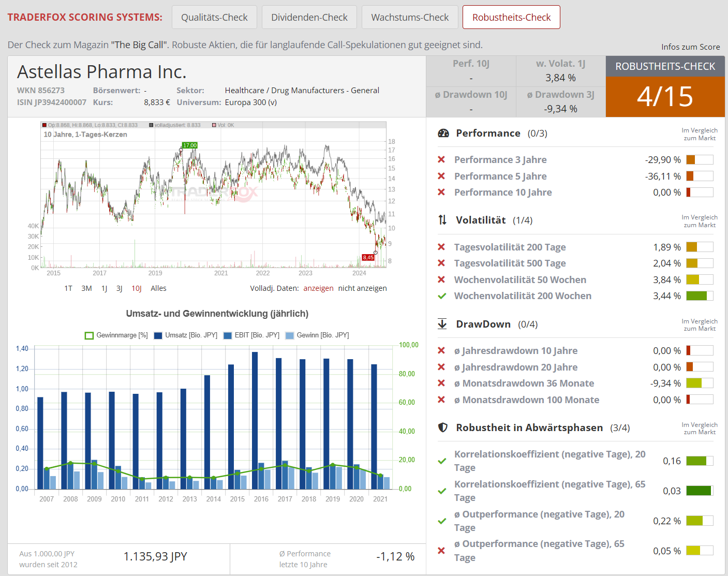
Task: Click the Volatilität up-down arrows icon
Action: click(442, 220)
